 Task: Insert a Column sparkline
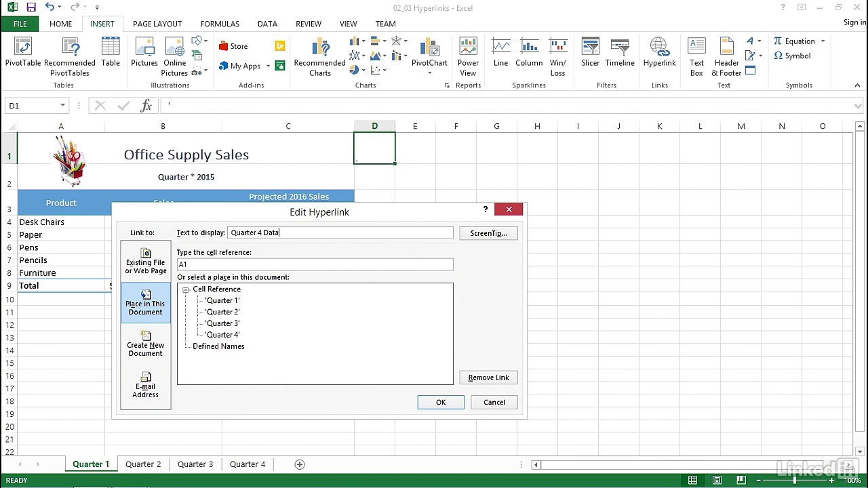click(x=529, y=53)
